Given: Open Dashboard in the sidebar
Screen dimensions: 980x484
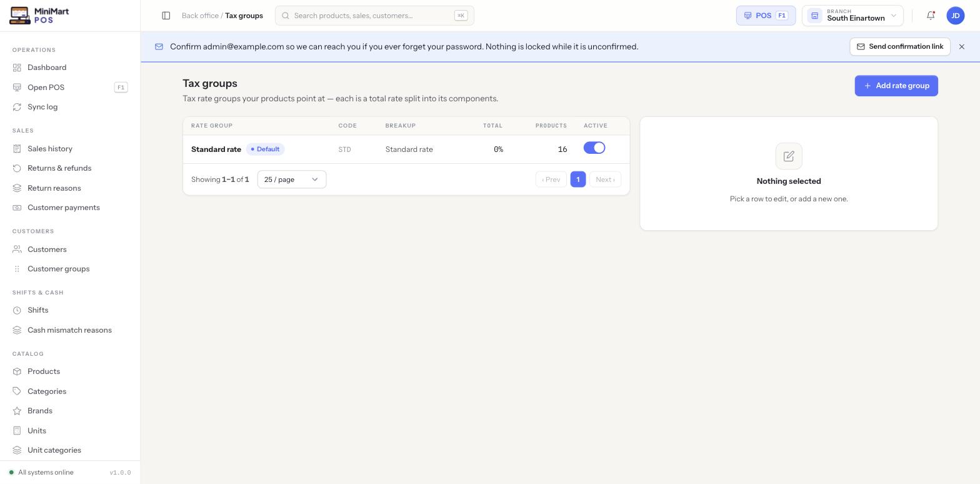Looking at the screenshot, I should click(70, 68).
